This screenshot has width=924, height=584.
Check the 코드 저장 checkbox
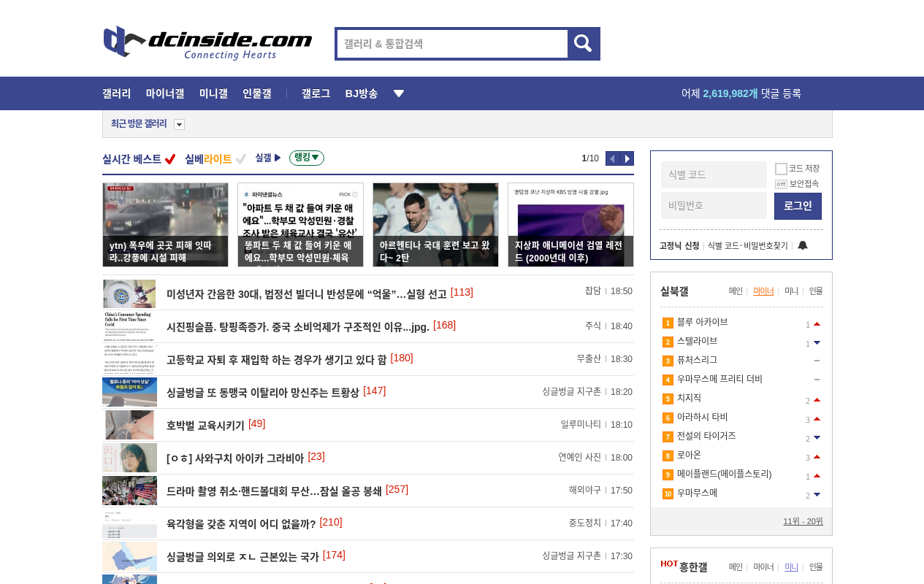(781, 169)
